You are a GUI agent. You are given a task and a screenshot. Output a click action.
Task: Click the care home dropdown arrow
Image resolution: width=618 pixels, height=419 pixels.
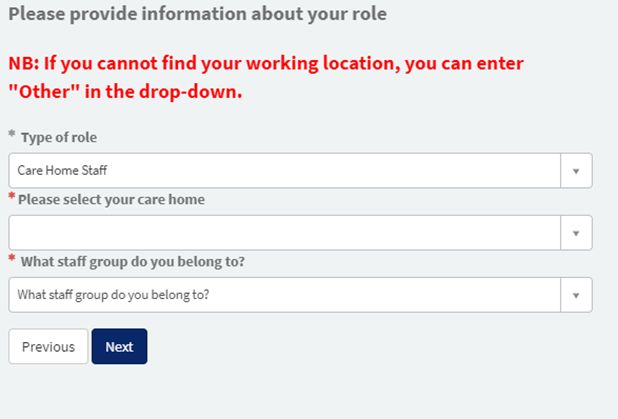coord(576,233)
